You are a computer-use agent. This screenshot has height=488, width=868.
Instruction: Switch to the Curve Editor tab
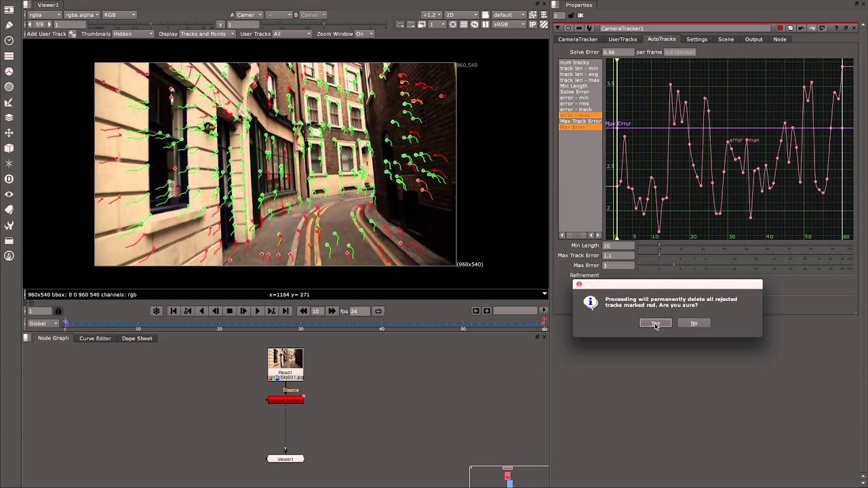[x=95, y=338]
